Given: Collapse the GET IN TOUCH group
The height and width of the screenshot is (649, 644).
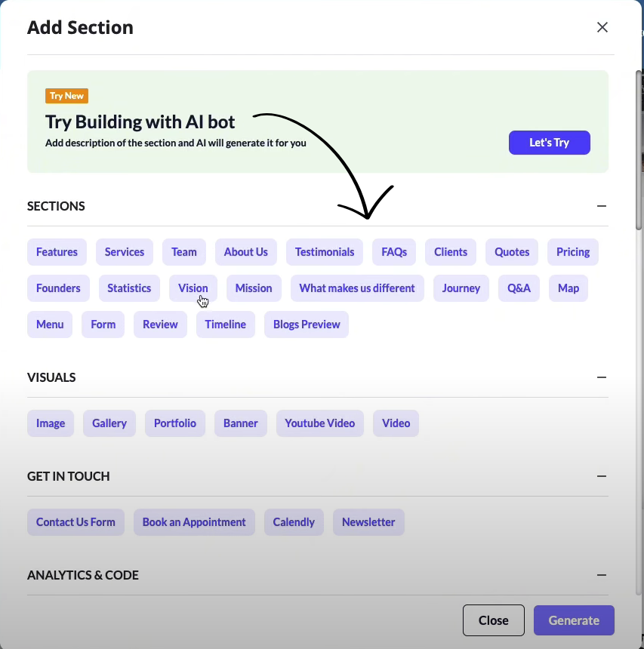Looking at the screenshot, I should (601, 476).
